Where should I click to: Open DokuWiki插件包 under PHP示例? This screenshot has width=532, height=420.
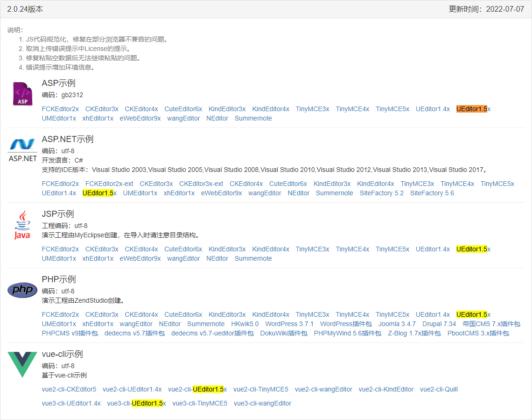coord(283,333)
